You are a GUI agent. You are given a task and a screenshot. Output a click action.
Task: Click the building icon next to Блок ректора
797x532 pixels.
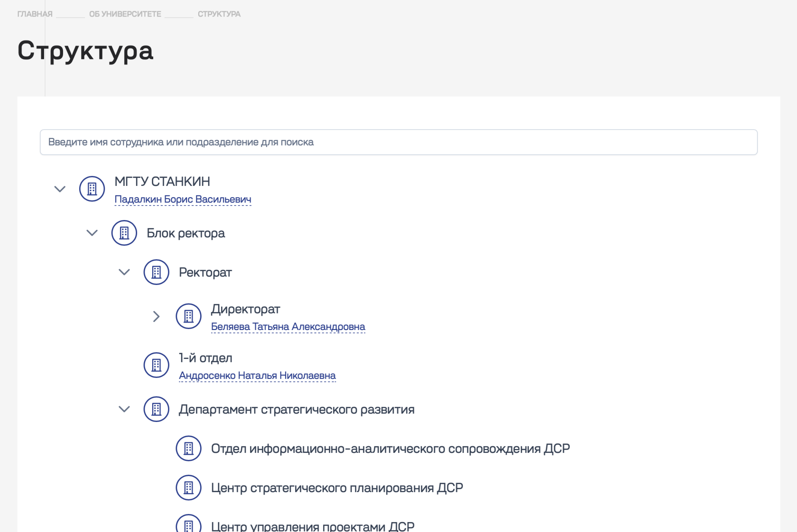point(124,233)
